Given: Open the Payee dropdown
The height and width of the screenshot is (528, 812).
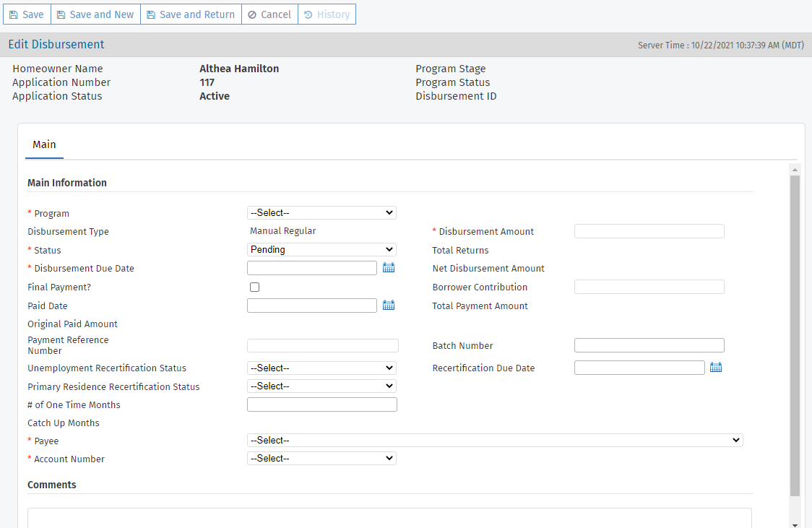Looking at the screenshot, I should click(495, 440).
